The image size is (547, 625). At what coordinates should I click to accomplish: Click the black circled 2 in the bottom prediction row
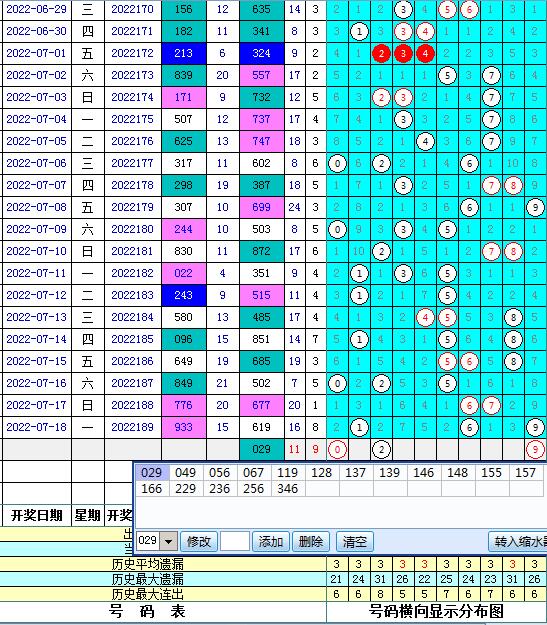click(381, 450)
